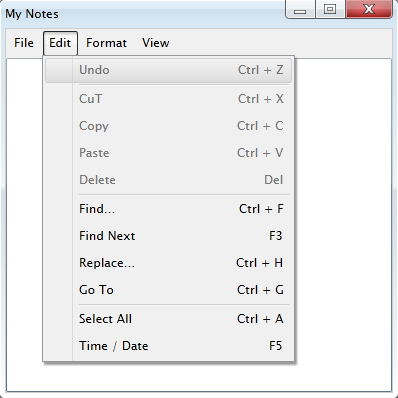This screenshot has height=398, width=398.
Task: Choose Select All from the menu
Action: [x=168, y=319]
